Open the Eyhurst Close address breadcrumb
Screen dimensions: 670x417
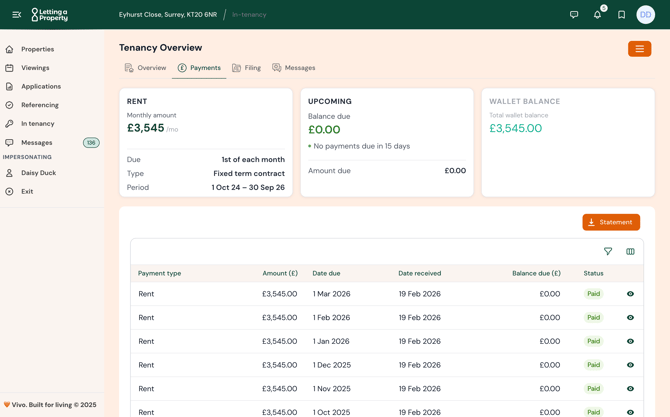click(x=168, y=15)
